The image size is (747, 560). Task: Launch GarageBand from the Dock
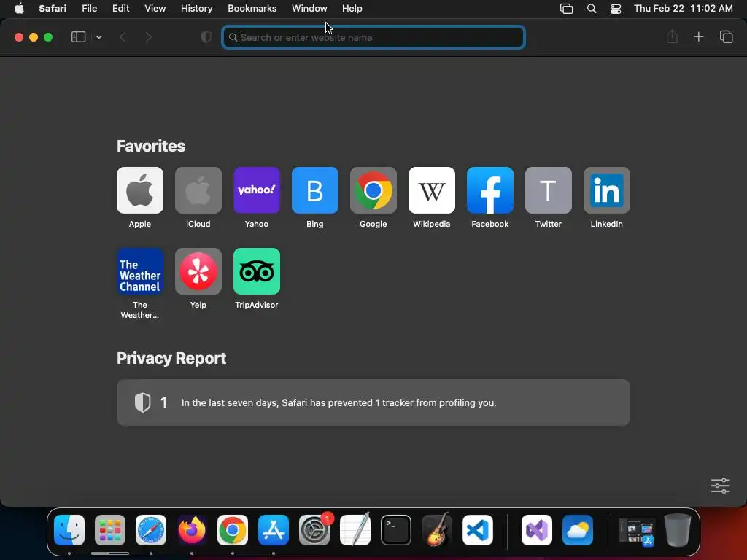coord(437,530)
